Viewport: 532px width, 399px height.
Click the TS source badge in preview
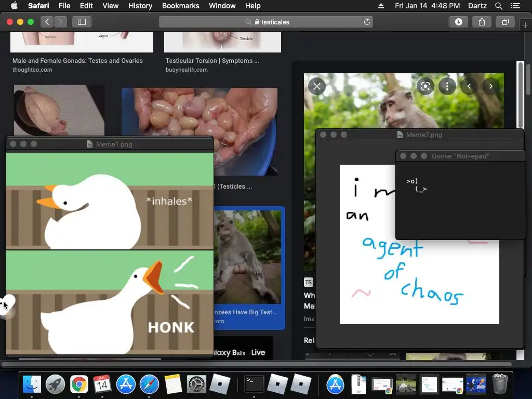point(308,282)
